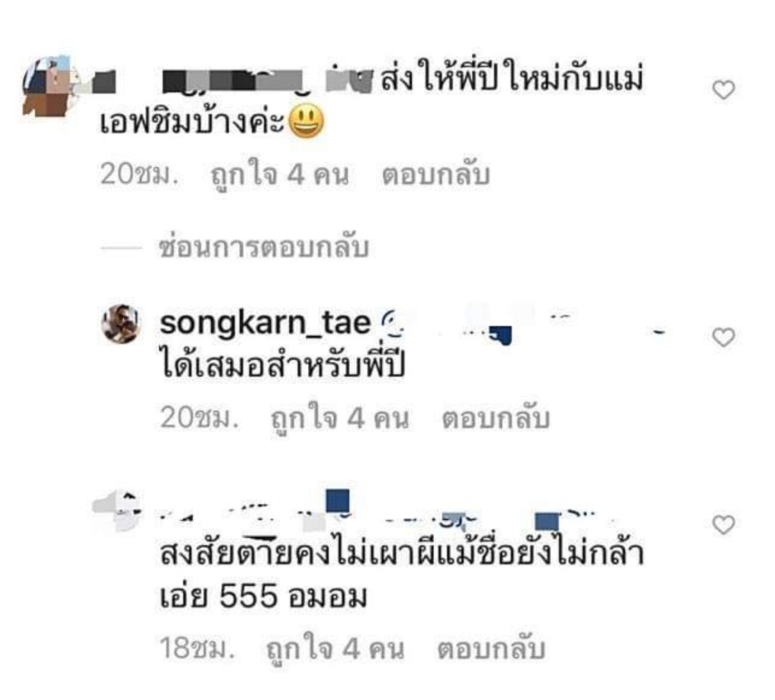The height and width of the screenshot is (700, 775).
Task: Click the smiley emoji in the first comment
Action: point(306,121)
